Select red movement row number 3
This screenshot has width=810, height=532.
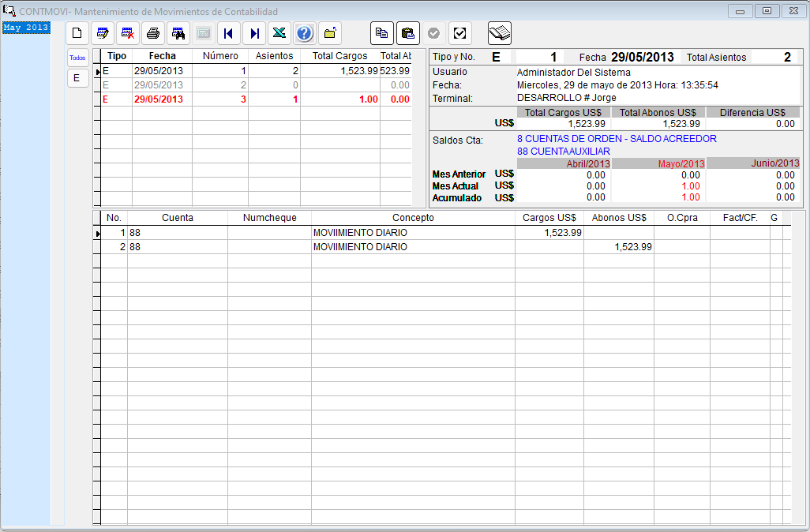tap(257, 99)
